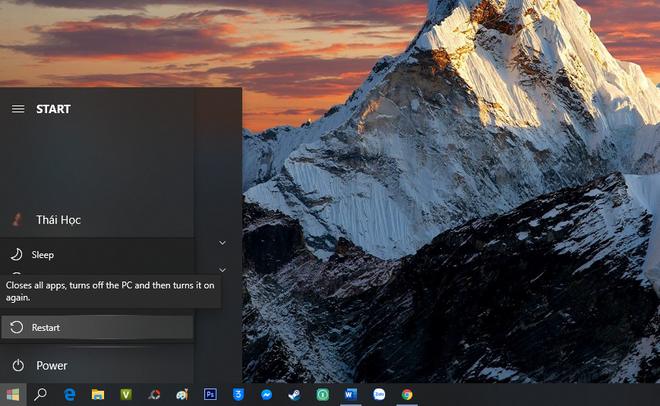This screenshot has width=660, height=406.
Task: Open the taskbar Search magnifier
Action: tap(40, 395)
